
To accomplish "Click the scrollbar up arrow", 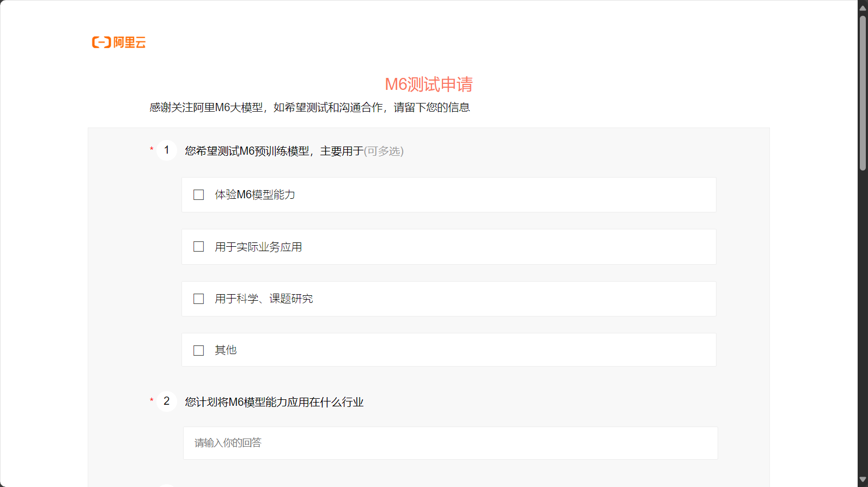I will coord(863,8).
